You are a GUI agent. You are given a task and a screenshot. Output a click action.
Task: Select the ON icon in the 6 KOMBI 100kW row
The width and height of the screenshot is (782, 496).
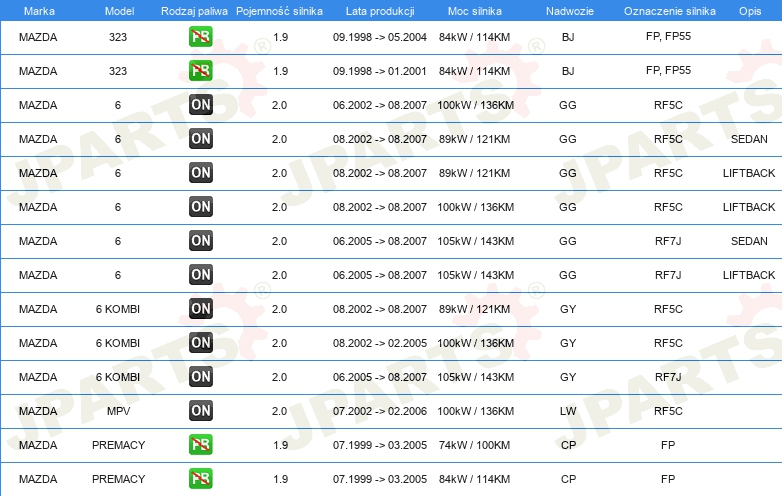(200, 342)
